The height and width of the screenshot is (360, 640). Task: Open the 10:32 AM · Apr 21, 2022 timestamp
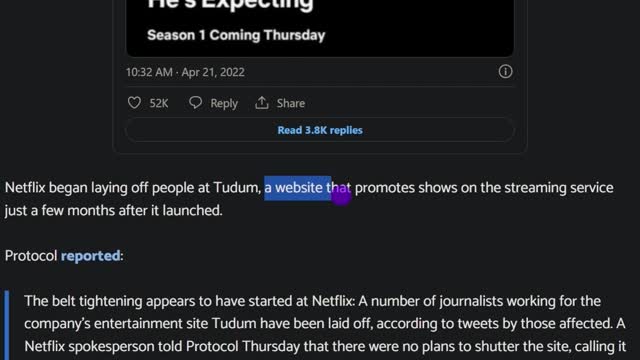click(185, 72)
